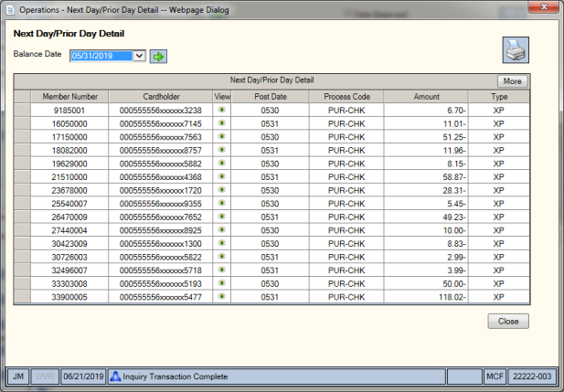Open the Balance Date dropdown arrow
564x392 pixels.
[139, 56]
